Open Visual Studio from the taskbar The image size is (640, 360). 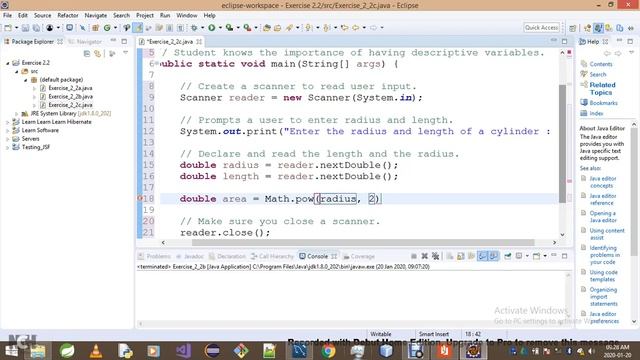[183, 351]
